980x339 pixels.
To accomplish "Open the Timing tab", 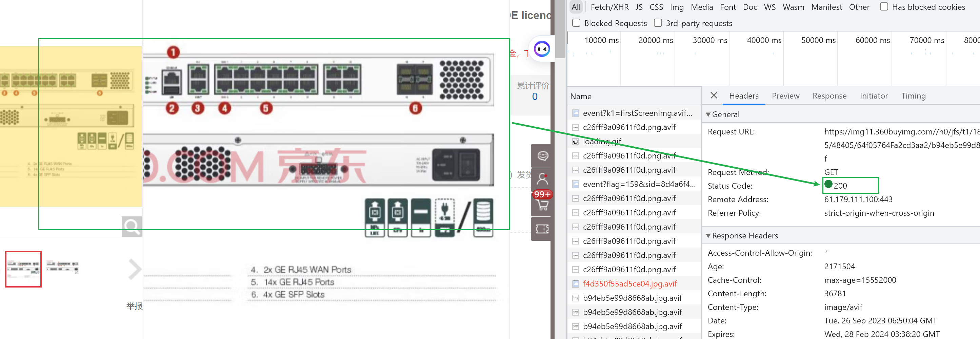I will click(913, 96).
